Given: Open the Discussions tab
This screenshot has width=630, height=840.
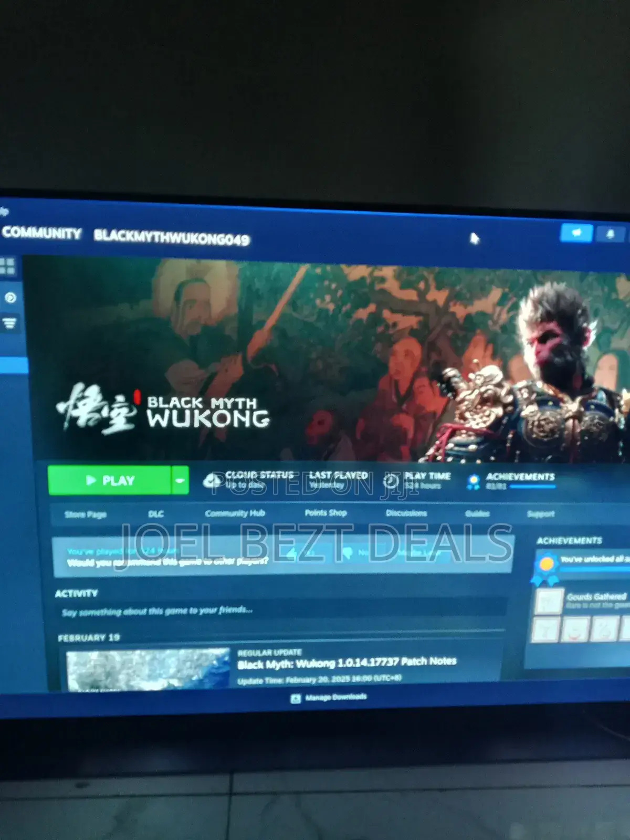Looking at the screenshot, I should (x=406, y=513).
